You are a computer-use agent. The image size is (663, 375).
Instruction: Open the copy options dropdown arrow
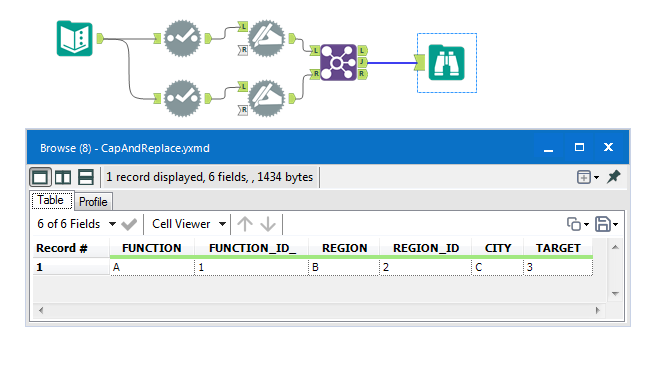tap(586, 224)
